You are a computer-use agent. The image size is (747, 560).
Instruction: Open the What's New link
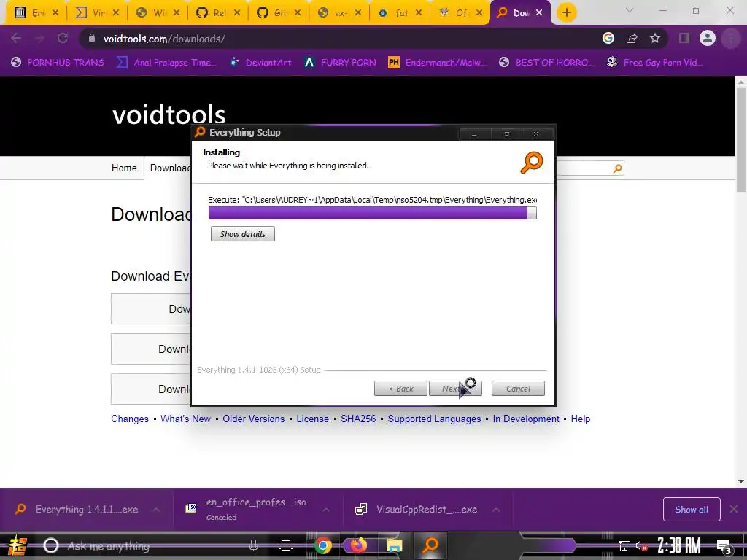[x=185, y=419]
